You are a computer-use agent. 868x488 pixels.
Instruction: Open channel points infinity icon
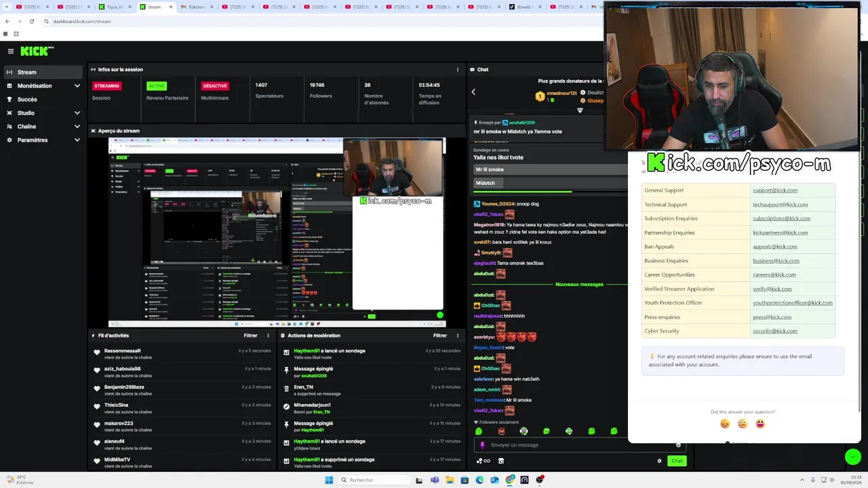point(483,461)
